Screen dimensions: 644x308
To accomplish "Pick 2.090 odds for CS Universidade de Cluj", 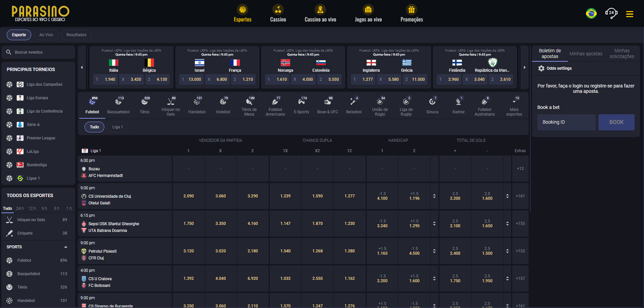I will click(x=189, y=196).
